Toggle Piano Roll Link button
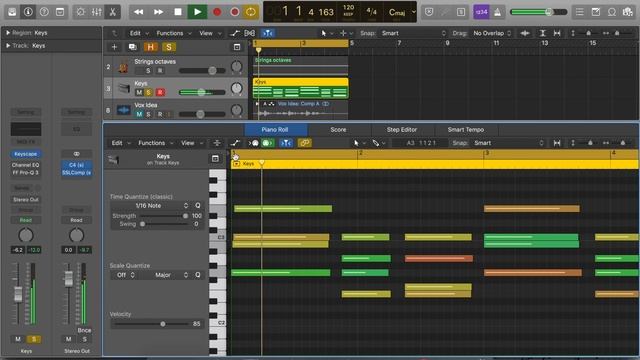The width and height of the screenshot is (640, 360). [304, 143]
